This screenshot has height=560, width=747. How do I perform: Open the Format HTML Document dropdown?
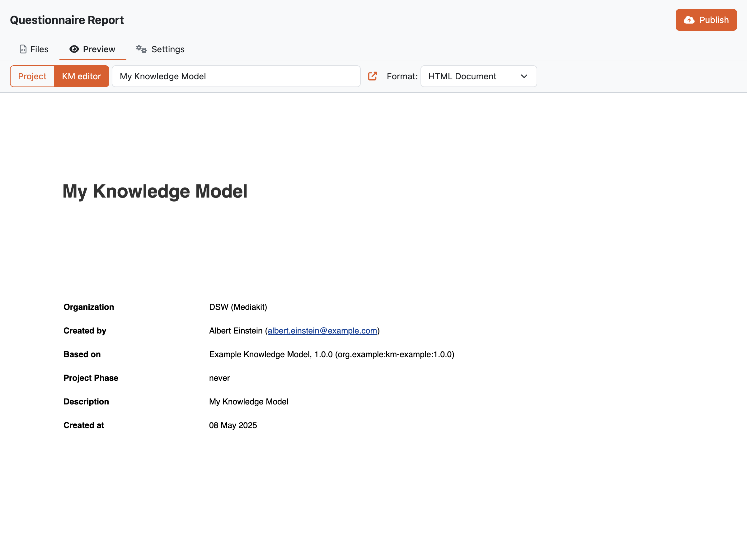pos(478,76)
